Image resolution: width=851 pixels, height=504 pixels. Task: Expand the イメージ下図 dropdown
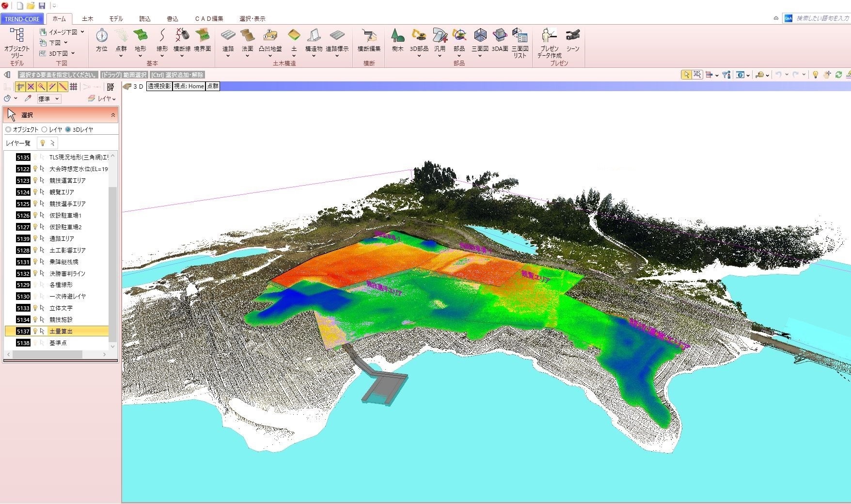(x=82, y=32)
